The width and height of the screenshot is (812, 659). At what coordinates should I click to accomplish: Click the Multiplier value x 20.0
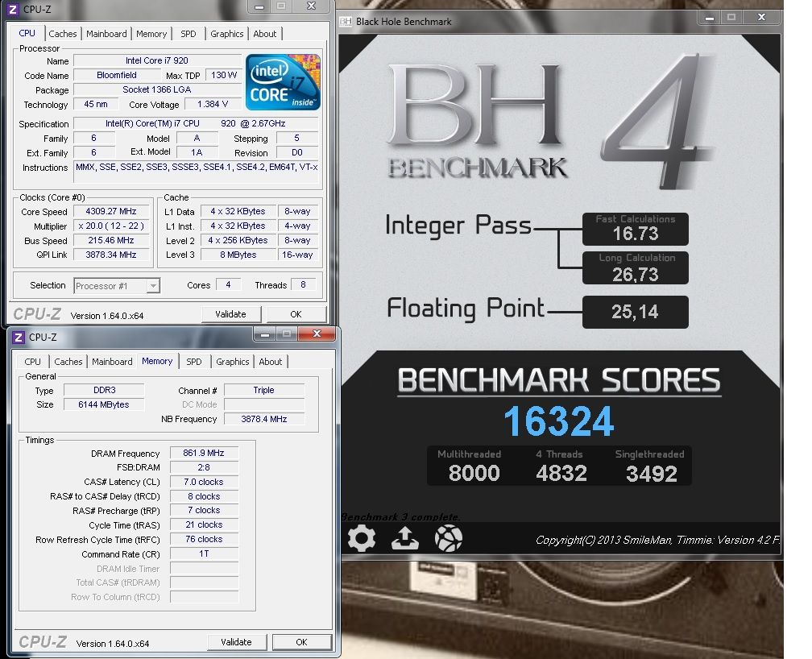point(111,226)
